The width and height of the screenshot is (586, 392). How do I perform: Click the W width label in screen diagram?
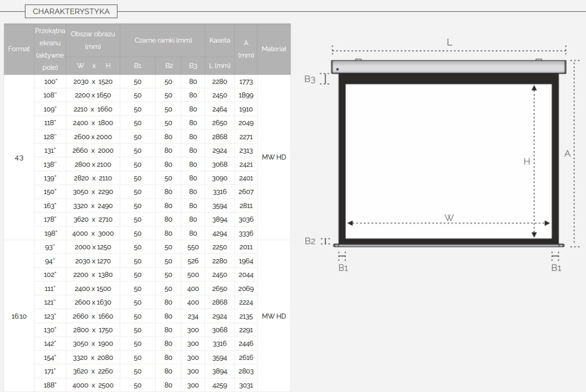click(449, 218)
